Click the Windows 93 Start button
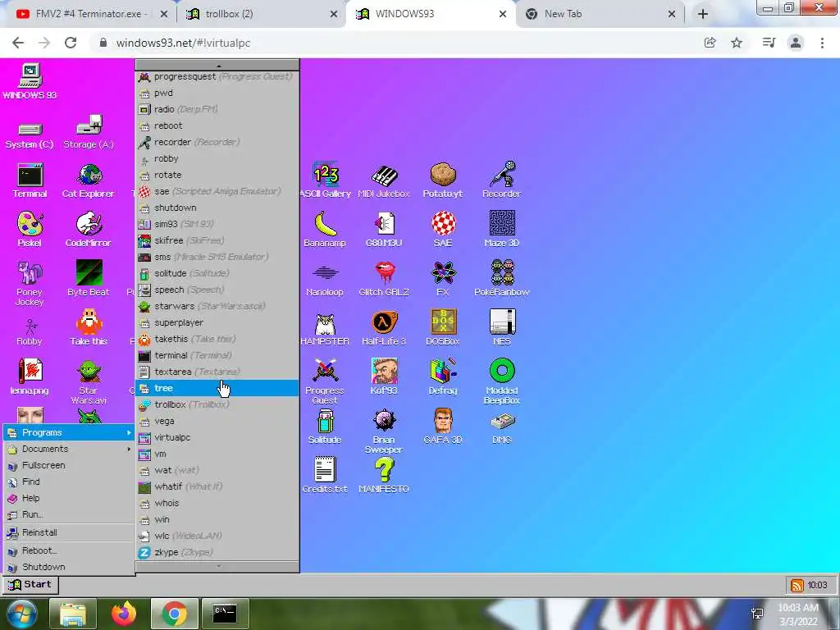840x630 pixels. point(30,584)
